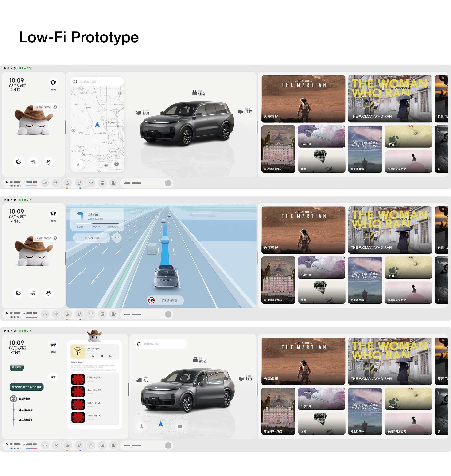Viewport: 451px width, 476px height.
Task: Tap the 120 speed limit sign
Action: pyautogui.click(x=152, y=300)
